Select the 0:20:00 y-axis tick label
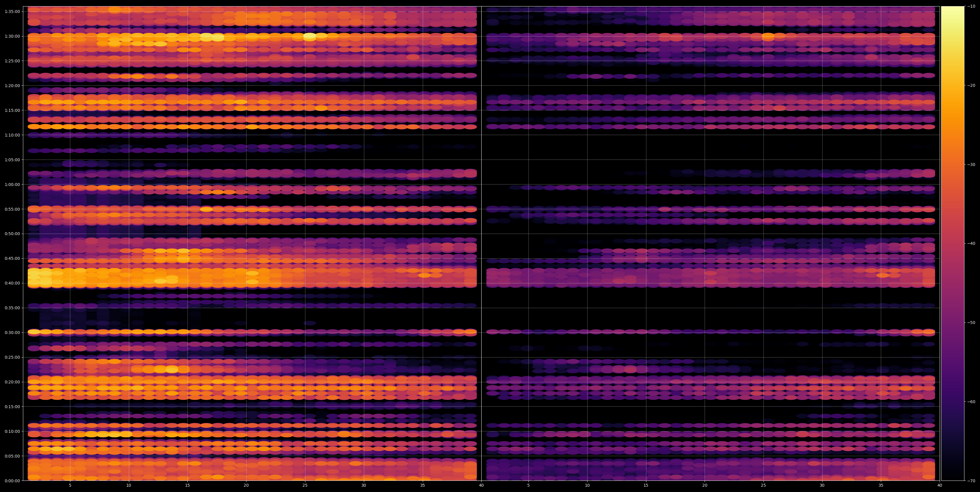 (12, 382)
